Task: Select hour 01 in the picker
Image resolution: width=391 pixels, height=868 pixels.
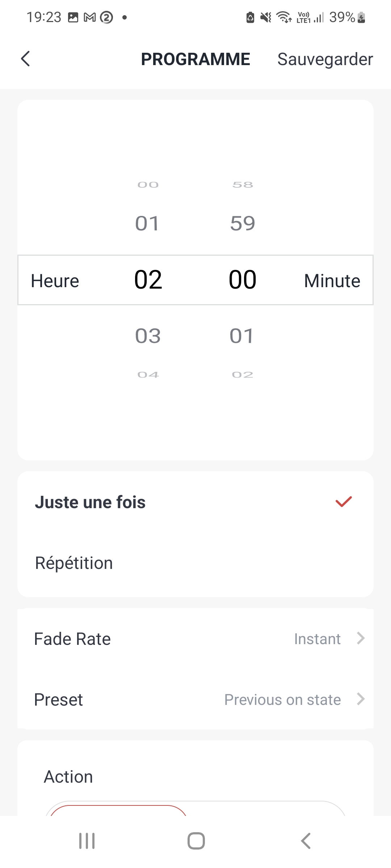Action: click(x=147, y=223)
